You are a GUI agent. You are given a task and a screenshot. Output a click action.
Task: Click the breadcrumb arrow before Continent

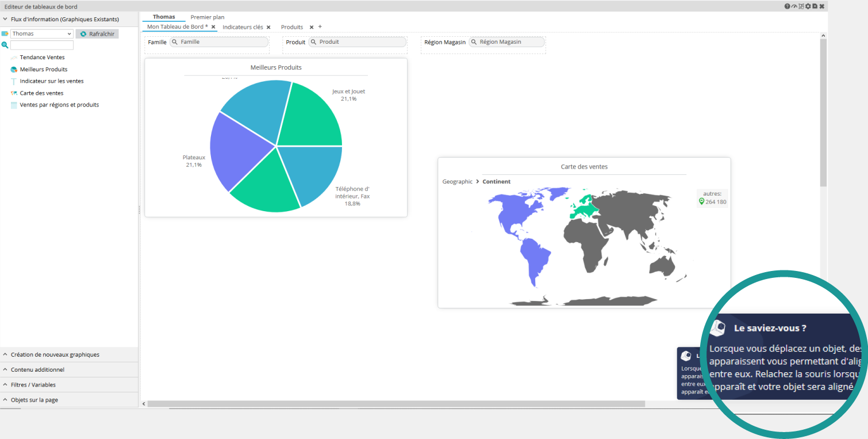(478, 182)
